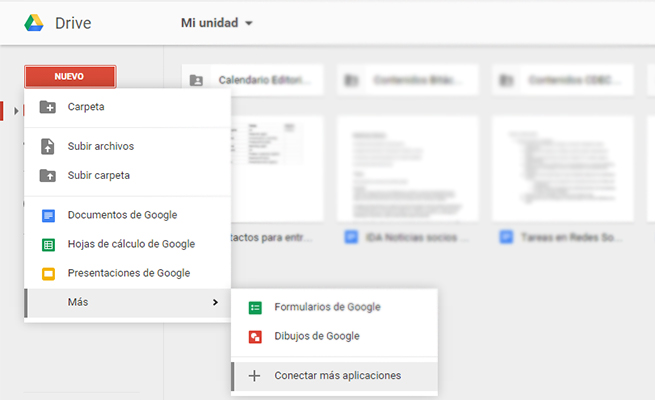Open the Tareas en Redes So... document thumbnail
The height and width of the screenshot is (400, 655).
click(563, 169)
